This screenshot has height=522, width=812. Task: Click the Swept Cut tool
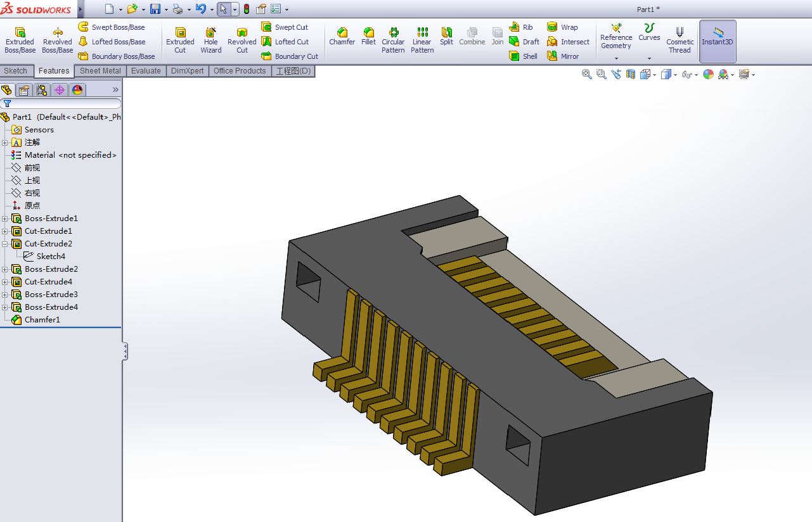[x=285, y=27]
